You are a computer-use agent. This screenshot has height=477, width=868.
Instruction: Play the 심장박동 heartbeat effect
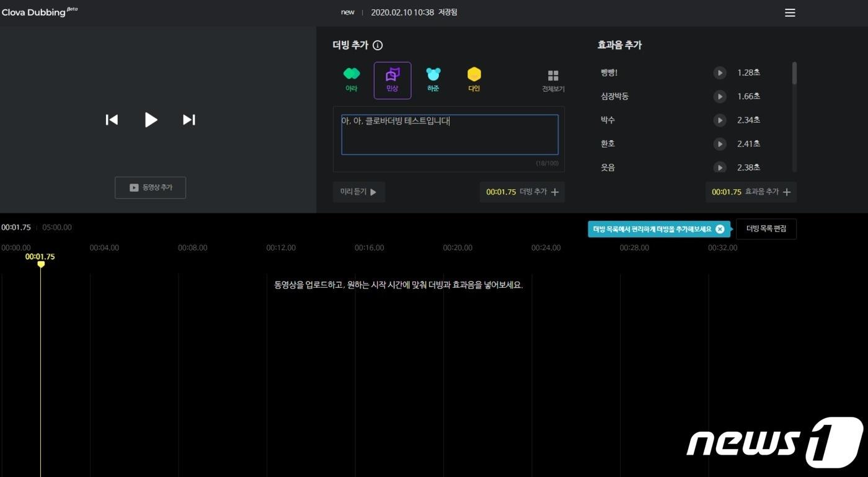(719, 96)
